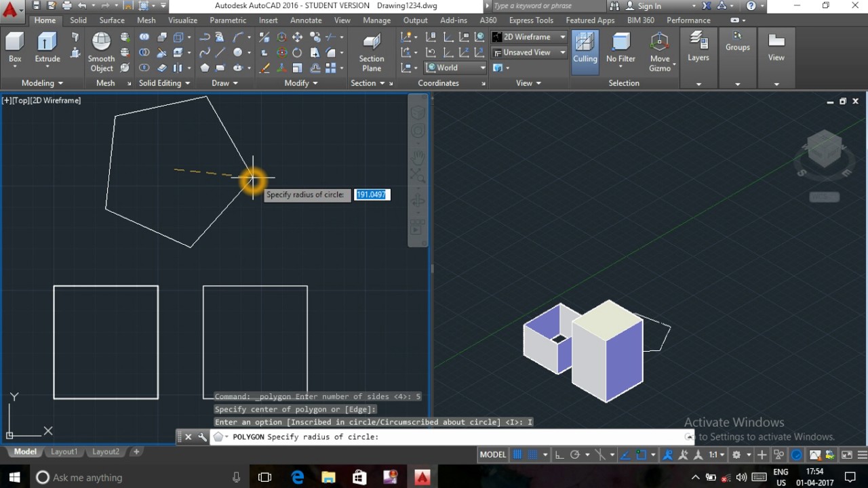Expand the View panel in ribbon

[x=528, y=83]
